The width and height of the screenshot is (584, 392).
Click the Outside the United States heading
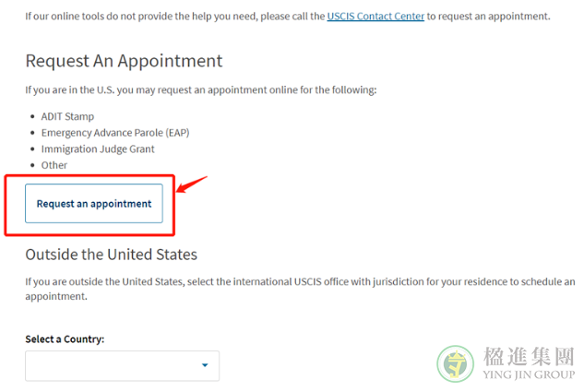click(112, 255)
